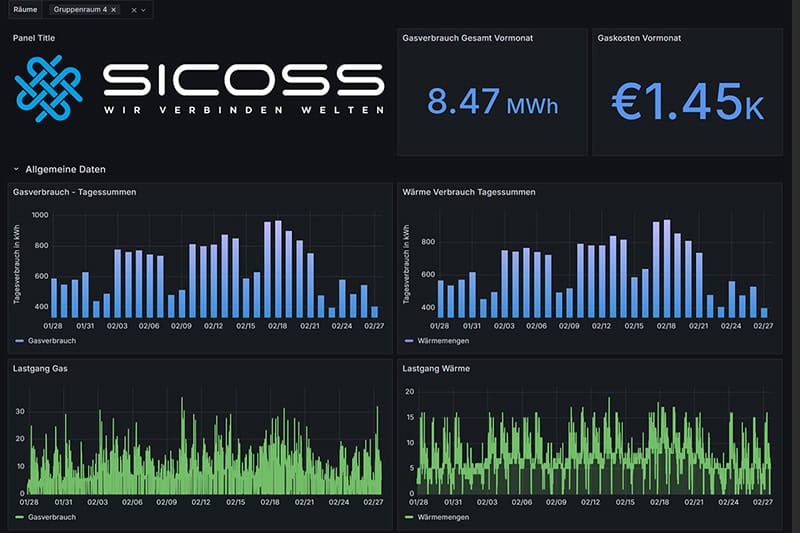
Task: Click green Wärmemengen legend color swatch
Action: 408,517
